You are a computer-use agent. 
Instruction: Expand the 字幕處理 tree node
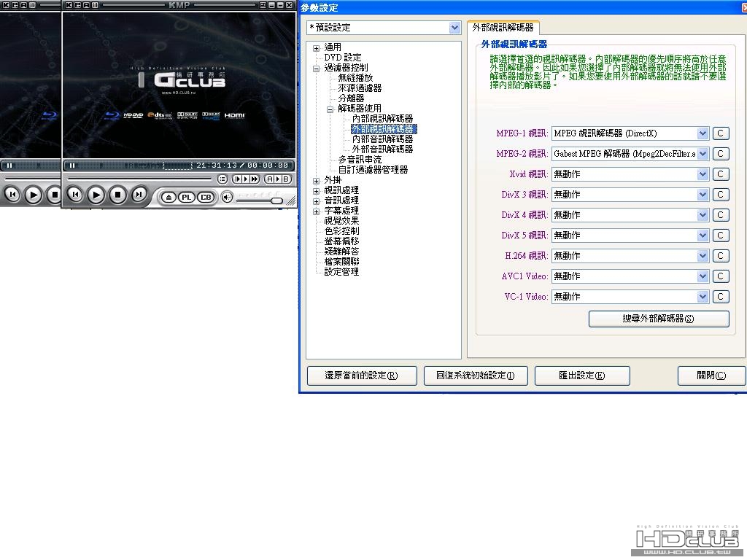click(x=316, y=211)
